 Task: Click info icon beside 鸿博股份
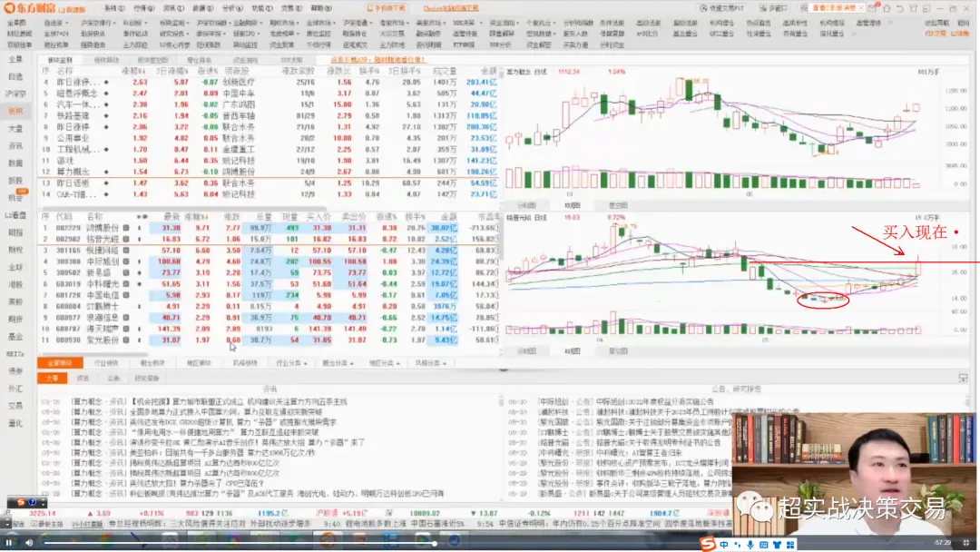pyautogui.click(x=125, y=228)
